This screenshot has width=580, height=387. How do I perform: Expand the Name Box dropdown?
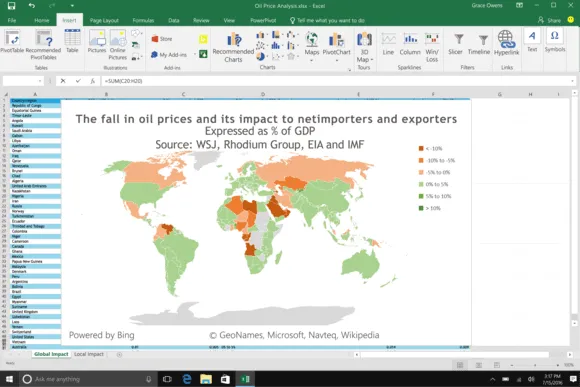click(40, 81)
